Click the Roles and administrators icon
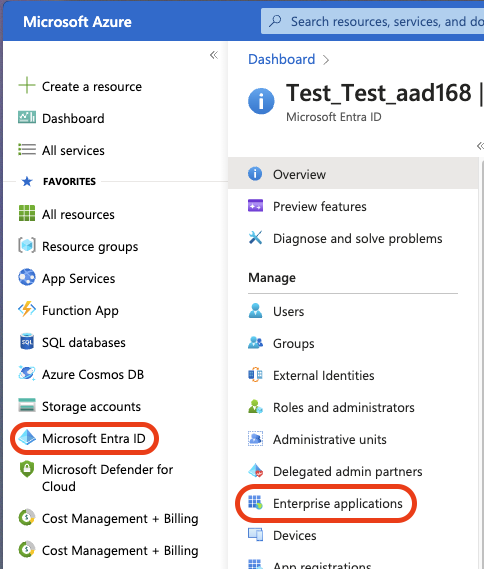 coord(255,407)
